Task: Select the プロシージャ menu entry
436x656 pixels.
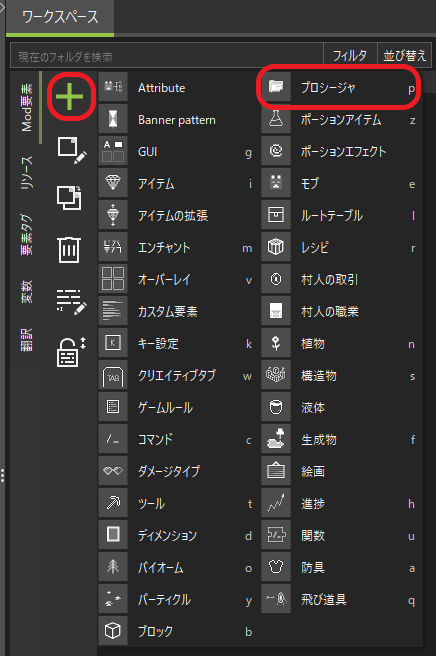Action: (340, 88)
